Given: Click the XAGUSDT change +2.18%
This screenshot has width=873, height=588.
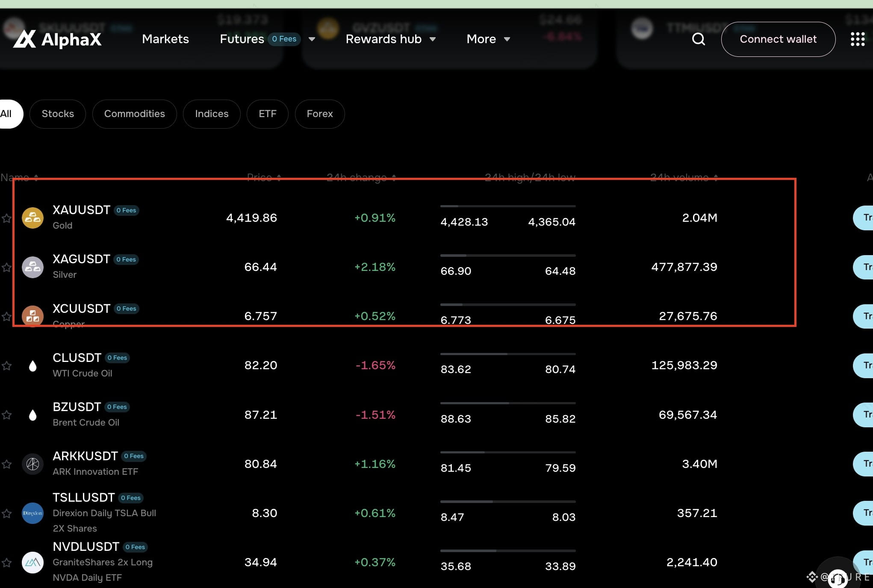Looking at the screenshot, I should pyautogui.click(x=375, y=267).
